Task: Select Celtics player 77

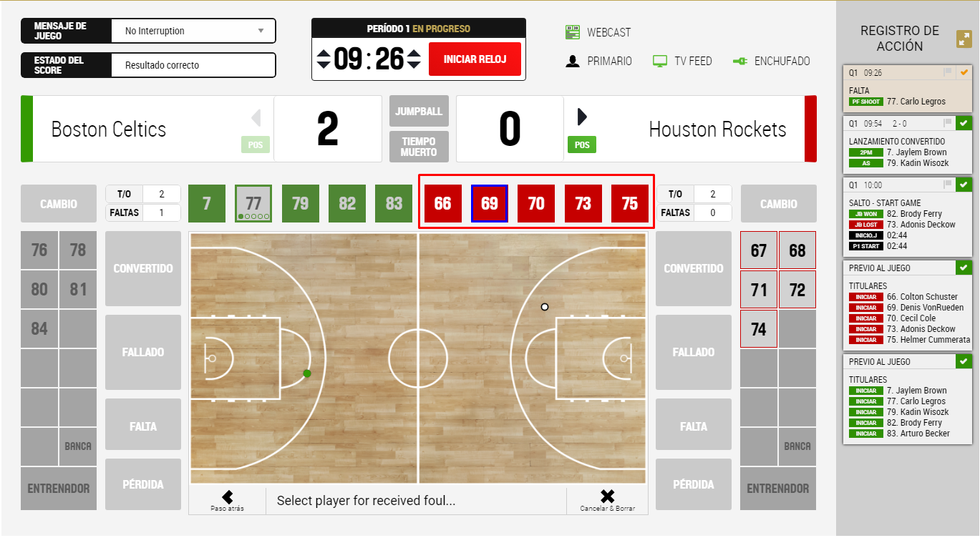Action: (253, 204)
